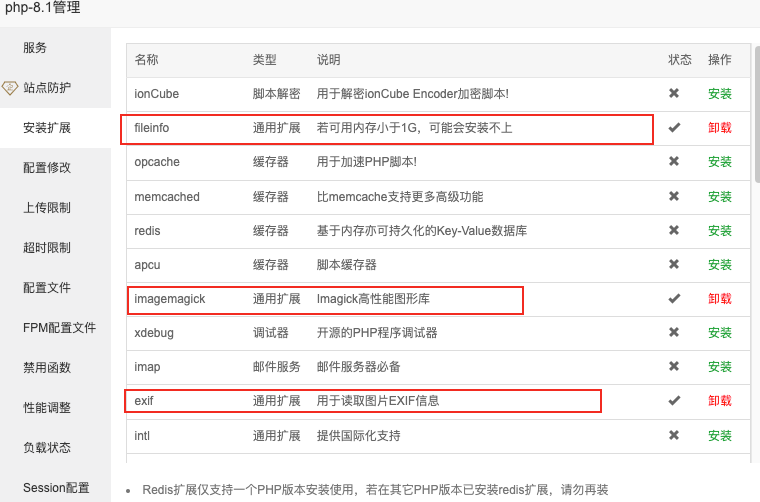Open the 禁用函数 sidebar item
760x502 pixels.
[x=55, y=368]
